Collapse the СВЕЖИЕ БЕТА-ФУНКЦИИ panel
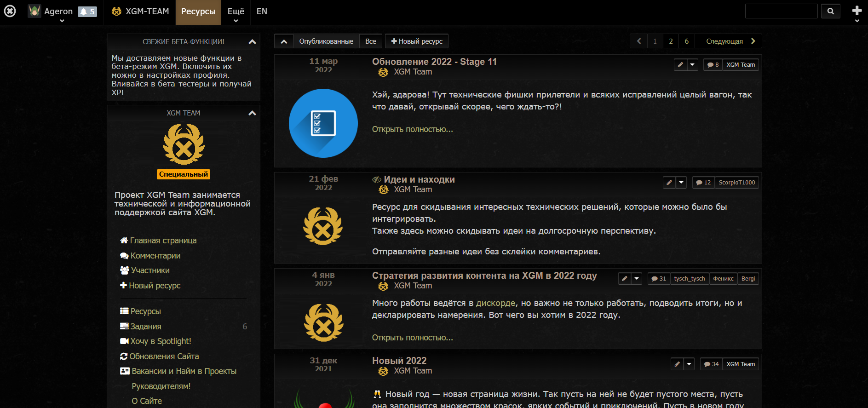Image resolution: width=868 pixels, height=408 pixels. point(252,42)
